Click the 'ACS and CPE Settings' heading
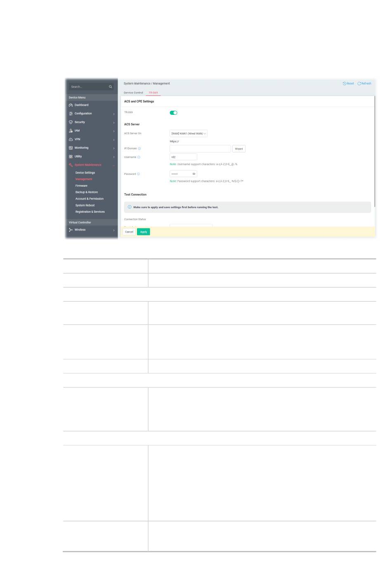392x577 pixels. coord(139,101)
